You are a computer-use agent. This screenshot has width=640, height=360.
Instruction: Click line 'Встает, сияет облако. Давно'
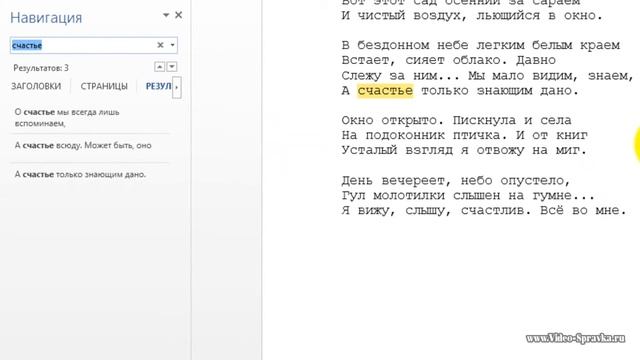pos(449,60)
